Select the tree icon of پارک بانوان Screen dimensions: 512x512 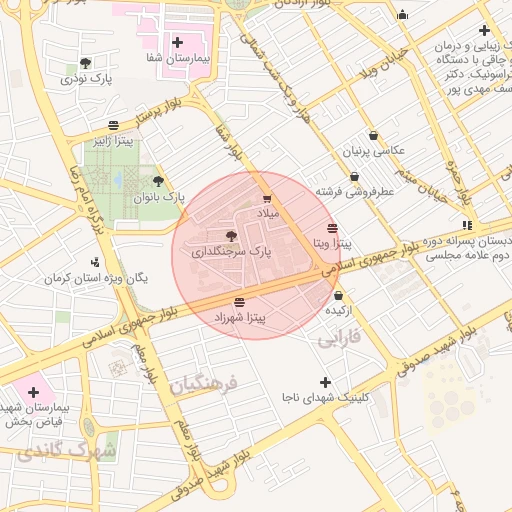pos(158,181)
